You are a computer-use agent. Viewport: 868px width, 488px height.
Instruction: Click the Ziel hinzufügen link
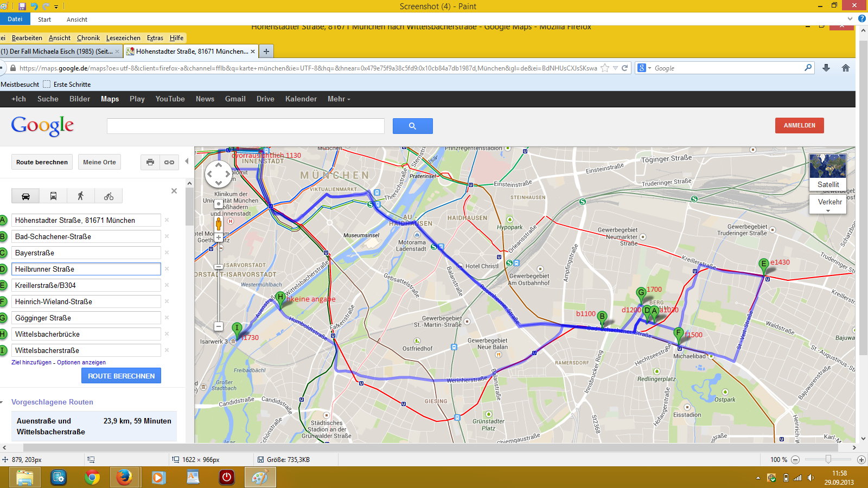(x=31, y=362)
